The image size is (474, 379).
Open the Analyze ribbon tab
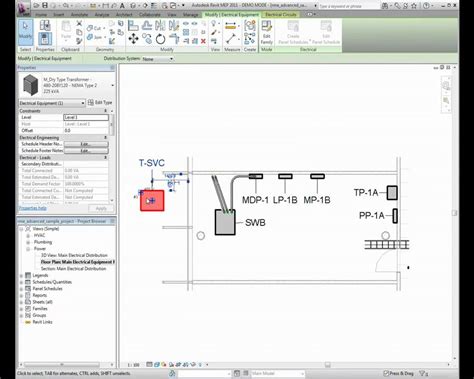point(102,15)
